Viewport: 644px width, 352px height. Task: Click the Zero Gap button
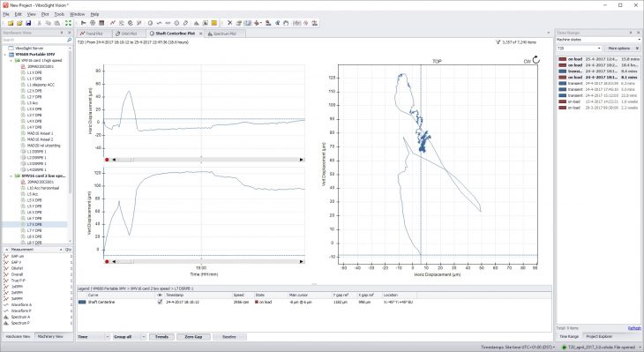(193, 337)
